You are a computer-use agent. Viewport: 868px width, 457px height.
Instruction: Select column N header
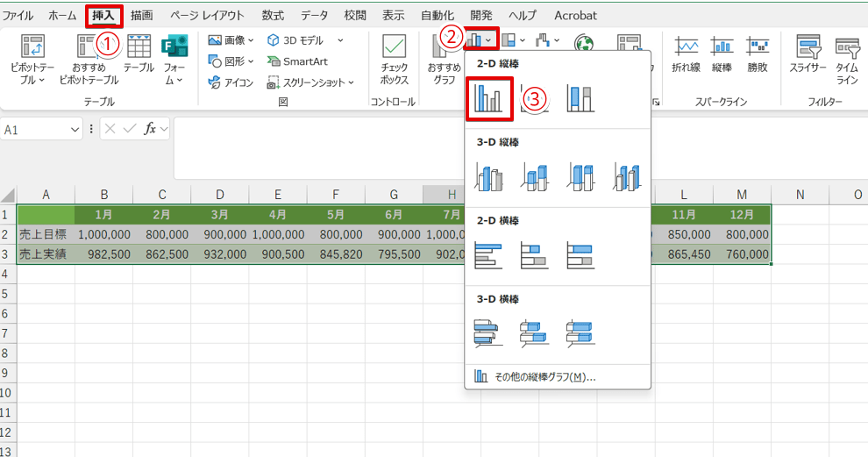click(800, 195)
